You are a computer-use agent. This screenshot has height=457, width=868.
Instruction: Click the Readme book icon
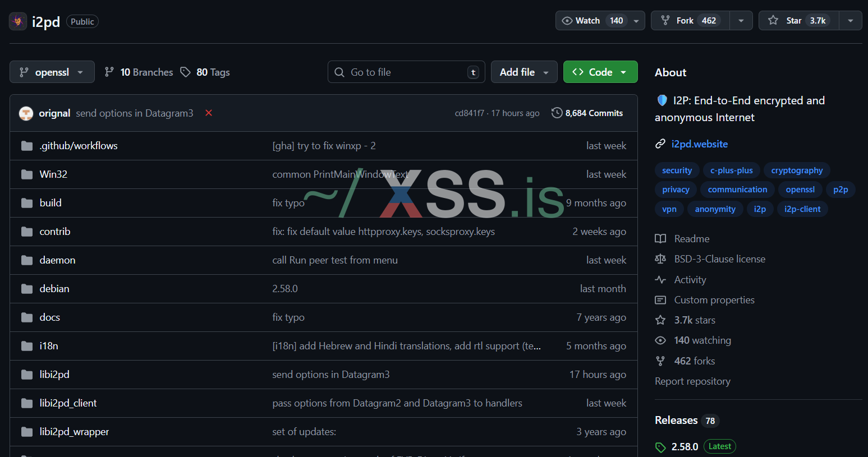point(660,239)
